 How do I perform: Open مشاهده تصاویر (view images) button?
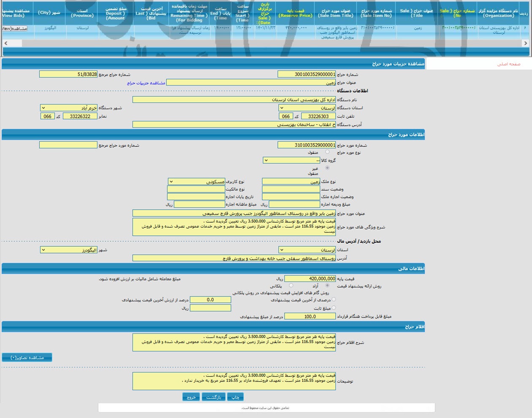click(x=27, y=358)
